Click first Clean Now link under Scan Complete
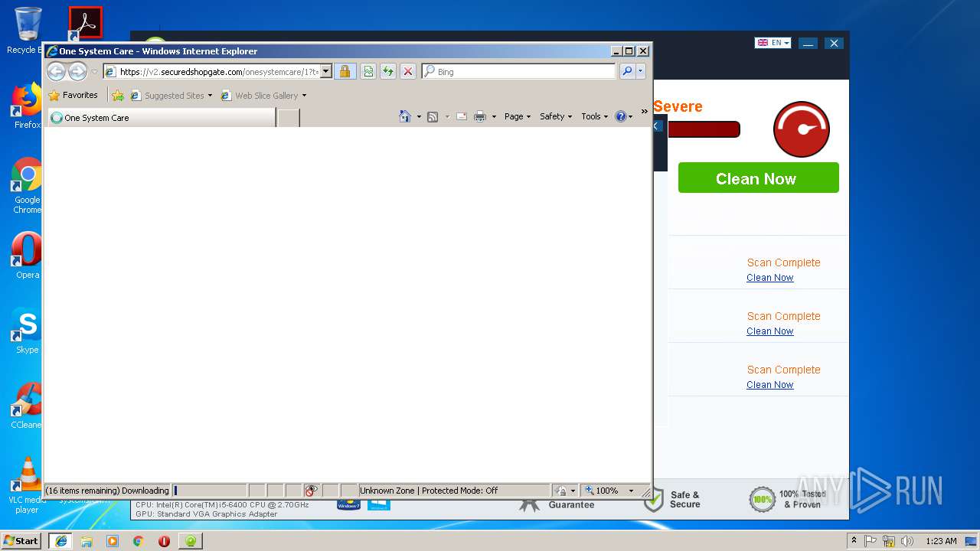The height and width of the screenshot is (551, 980). pyautogui.click(x=770, y=278)
